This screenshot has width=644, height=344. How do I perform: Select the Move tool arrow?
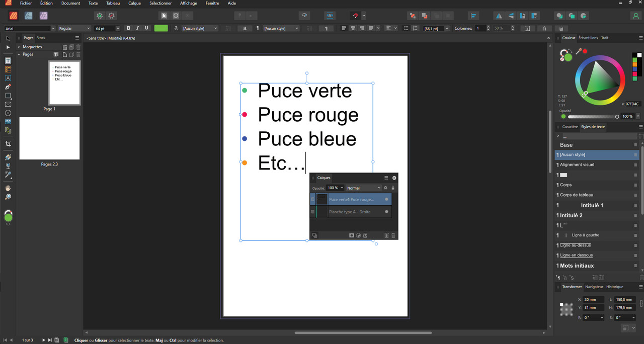tap(8, 38)
